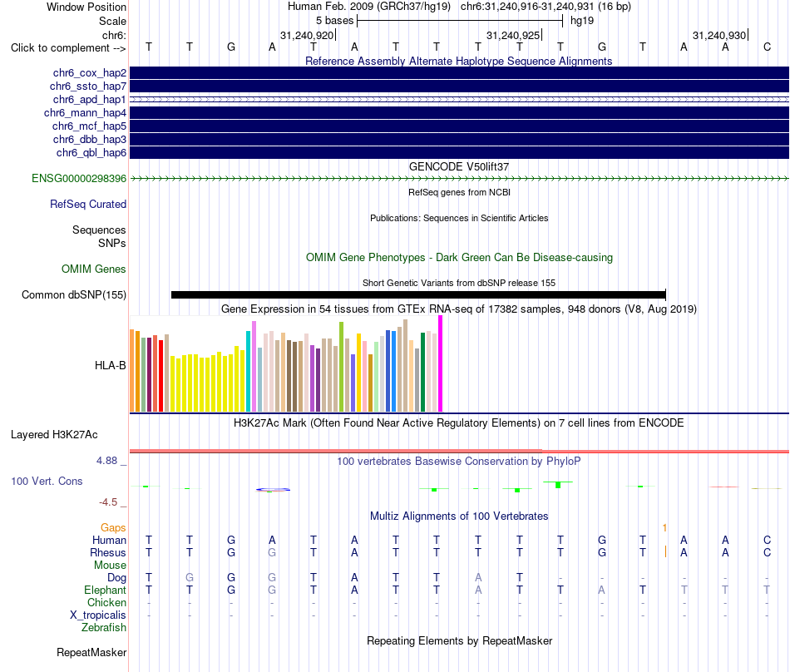
Task: Click the 31,240,930 position marker
Action: pos(720,35)
